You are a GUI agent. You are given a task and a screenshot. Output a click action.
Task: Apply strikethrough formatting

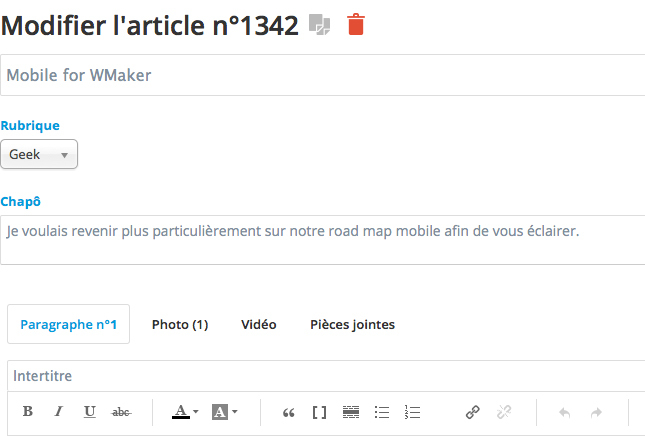point(121,412)
